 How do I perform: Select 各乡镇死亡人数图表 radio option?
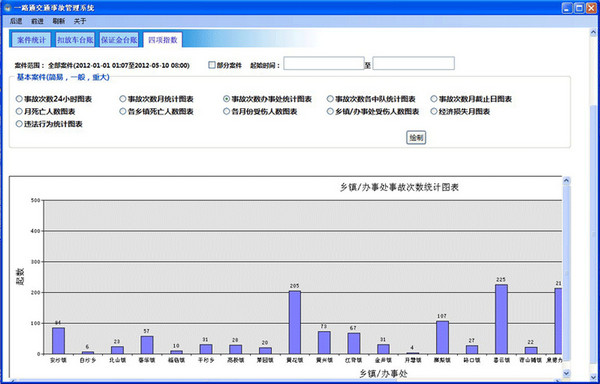pos(123,112)
